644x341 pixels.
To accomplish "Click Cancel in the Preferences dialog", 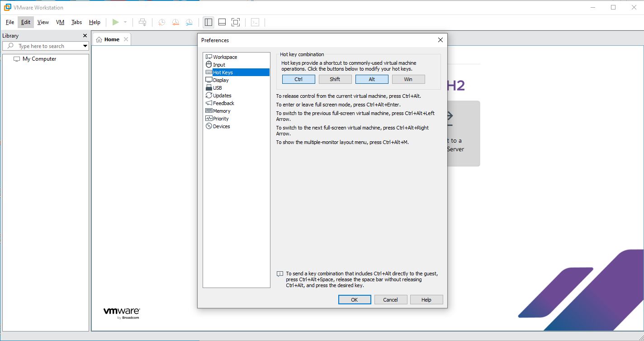I will coord(390,300).
